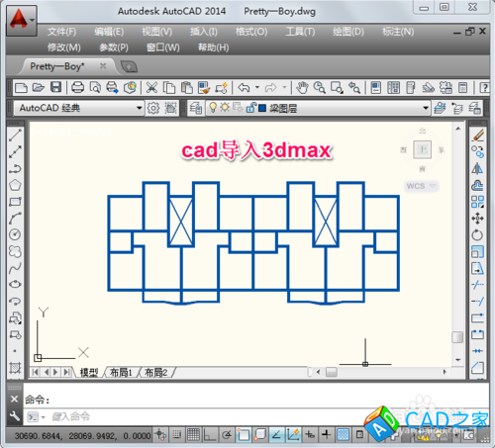Toggle Snap mode in status bar
This screenshot has width=495, height=448.
coord(177,435)
